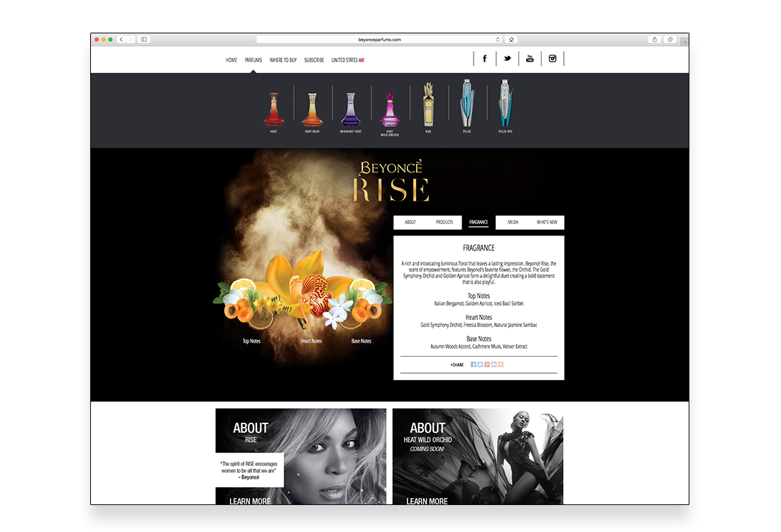
Task: Click the 'spirit of RISE encourages' quote box
Action: click(x=249, y=470)
